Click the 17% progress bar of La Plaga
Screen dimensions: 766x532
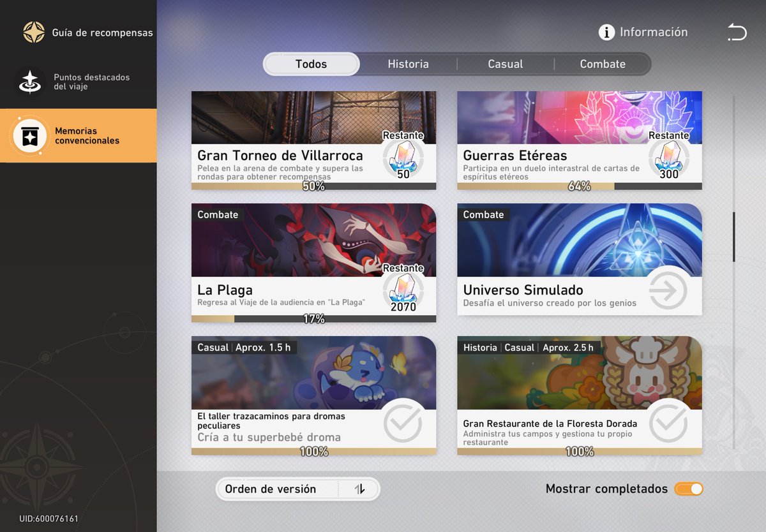click(313, 319)
